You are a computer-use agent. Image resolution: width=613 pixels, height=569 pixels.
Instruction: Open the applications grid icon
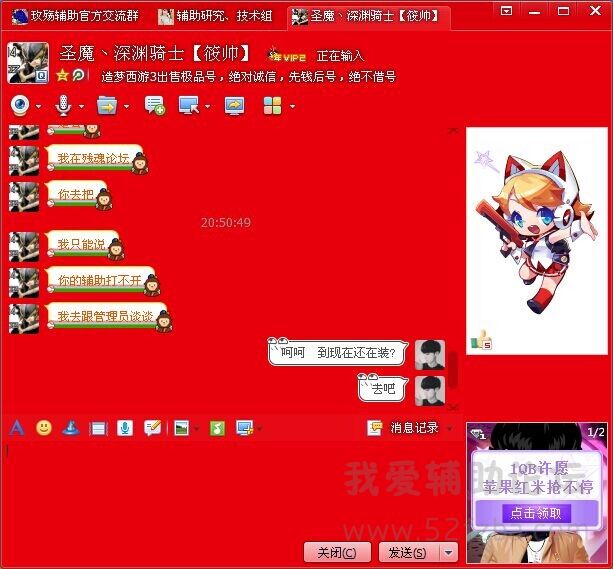272,106
